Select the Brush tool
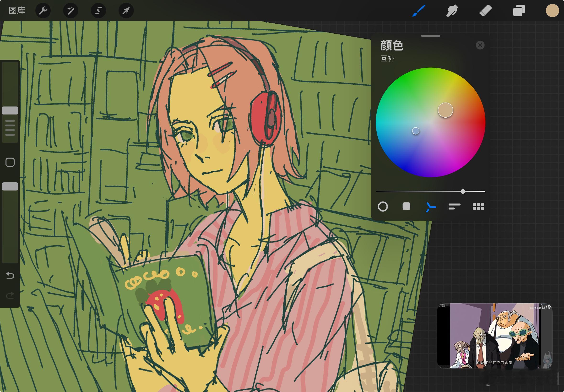564x392 pixels. point(419,11)
